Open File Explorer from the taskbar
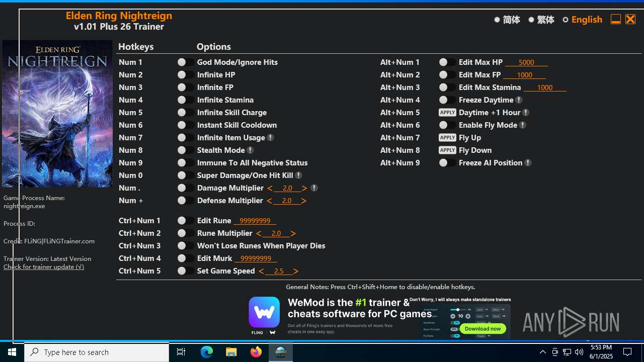644x362 pixels. click(231, 352)
